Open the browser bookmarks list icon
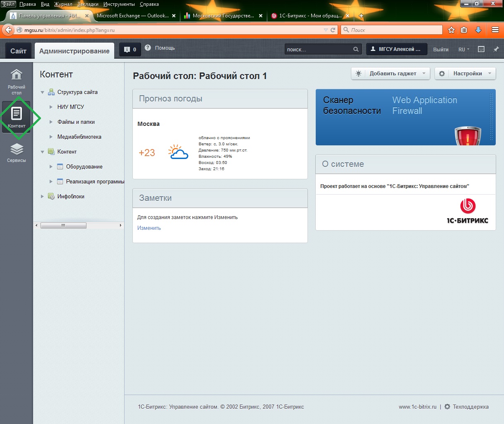This screenshot has height=424, width=504. tap(464, 30)
